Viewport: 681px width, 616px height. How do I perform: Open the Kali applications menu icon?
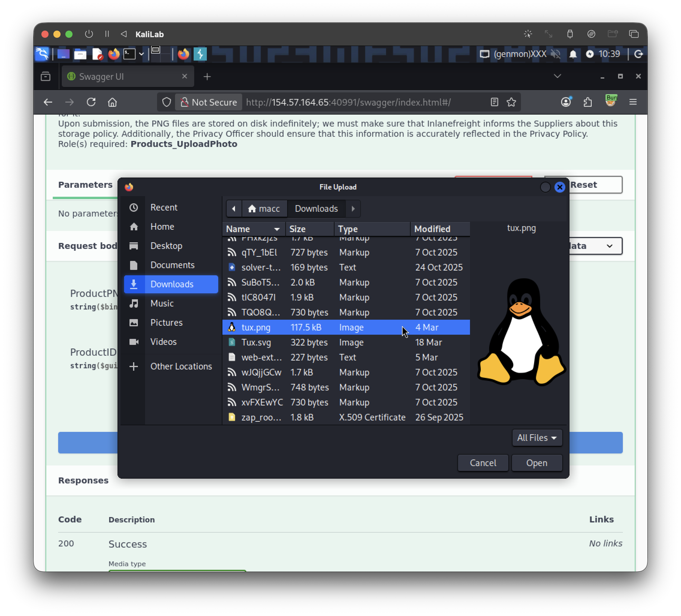click(42, 54)
